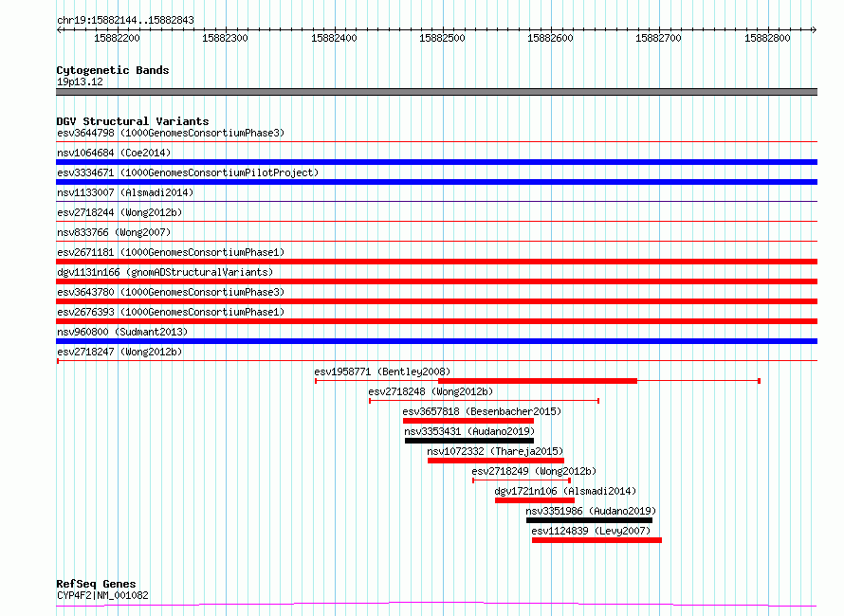Click the esv2718248 (Wong2012b) variant label
Viewport: 844px width, 616px height.
431,391
